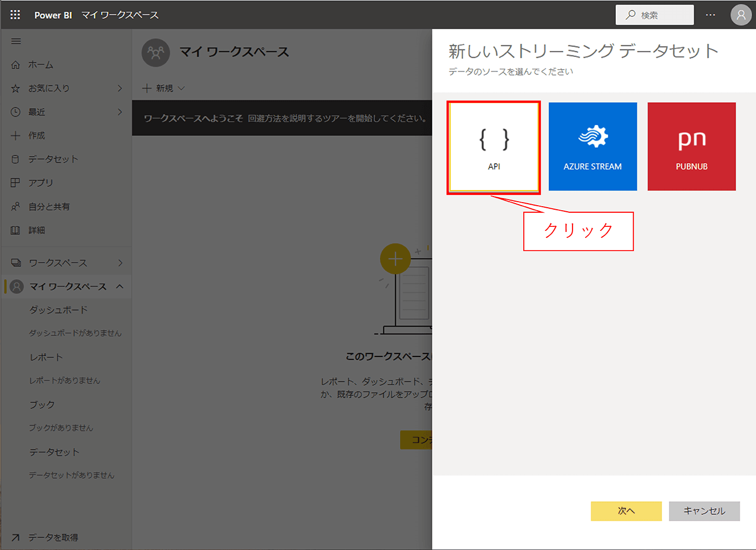Click the star favorites icon
Screen dimensions: 756x550
pos(16,88)
